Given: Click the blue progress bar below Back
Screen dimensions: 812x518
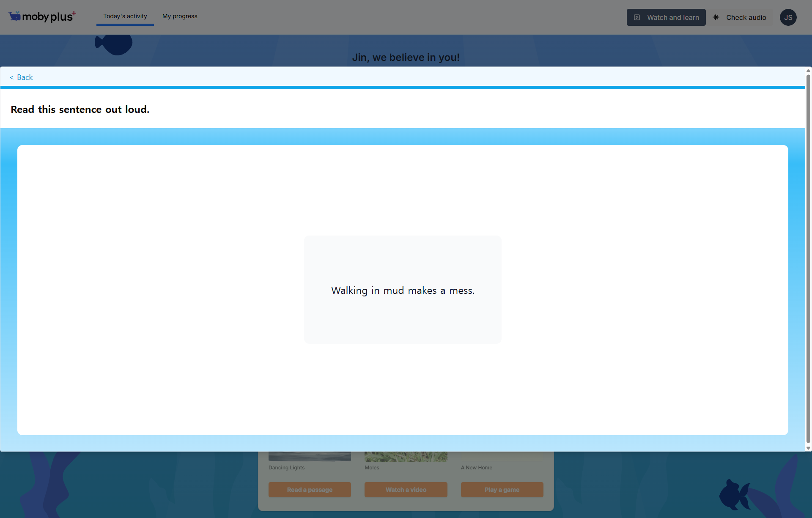Looking at the screenshot, I should pos(403,88).
